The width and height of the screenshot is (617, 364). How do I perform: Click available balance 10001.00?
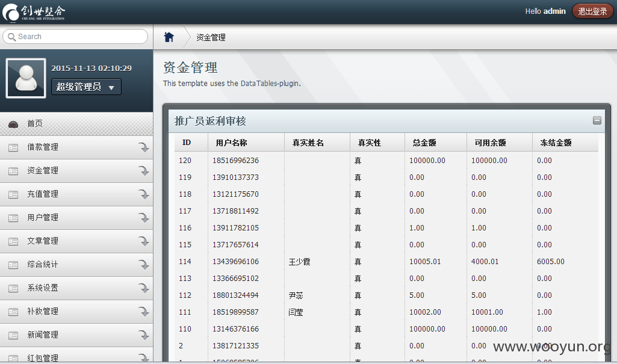coord(487,312)
